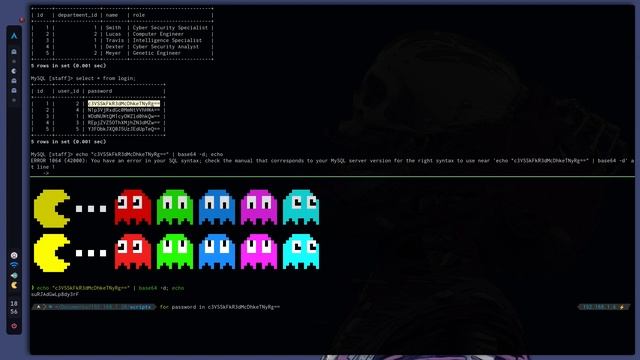Click the password hash for user_id 5
The image size is (640, 360).
(124, 129)
